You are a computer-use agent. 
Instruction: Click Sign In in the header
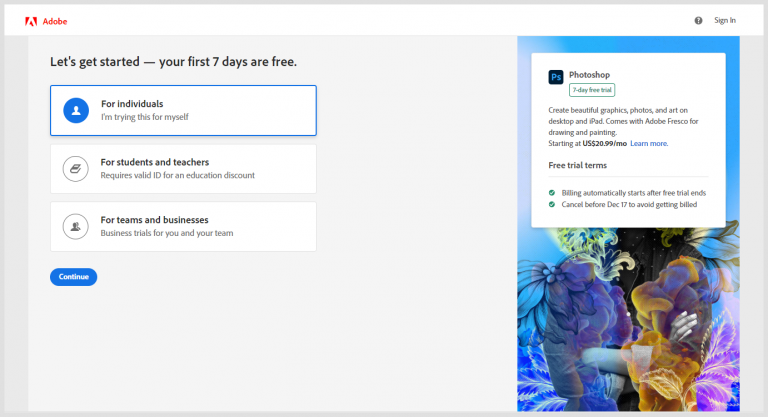pyautogui.click(x=724, y=20)
